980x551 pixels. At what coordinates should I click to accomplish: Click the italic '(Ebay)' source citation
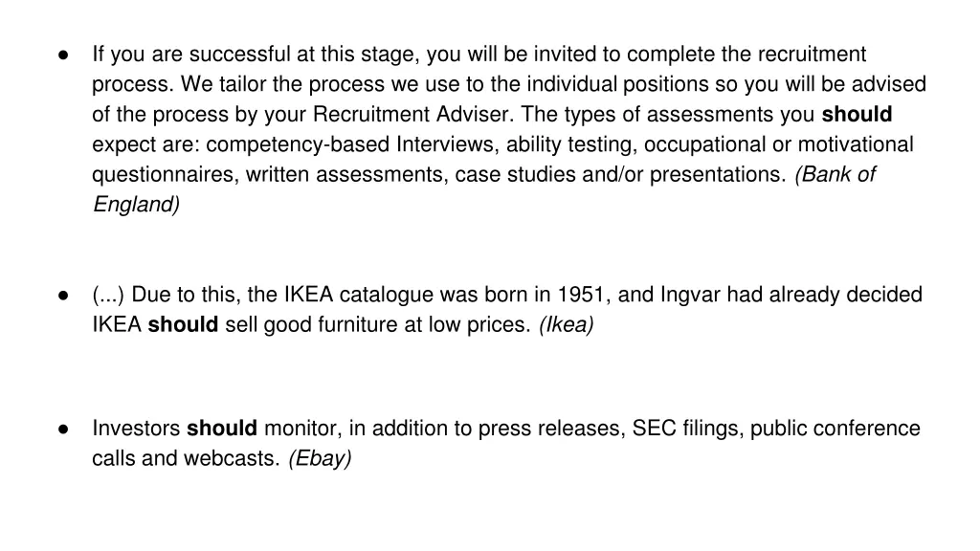click(x=320, y=458)
